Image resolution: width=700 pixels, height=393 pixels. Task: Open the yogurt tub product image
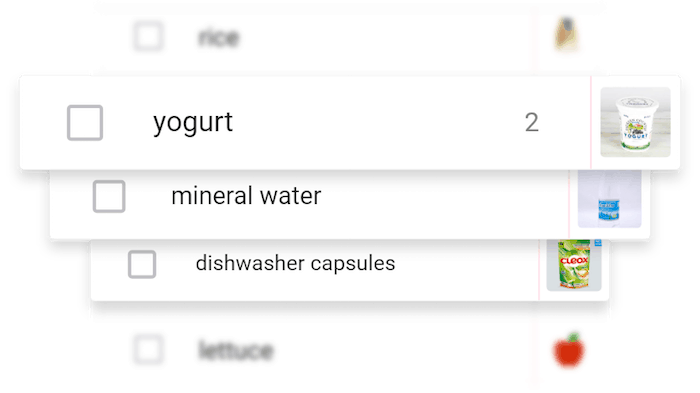[x=635, y=122]
